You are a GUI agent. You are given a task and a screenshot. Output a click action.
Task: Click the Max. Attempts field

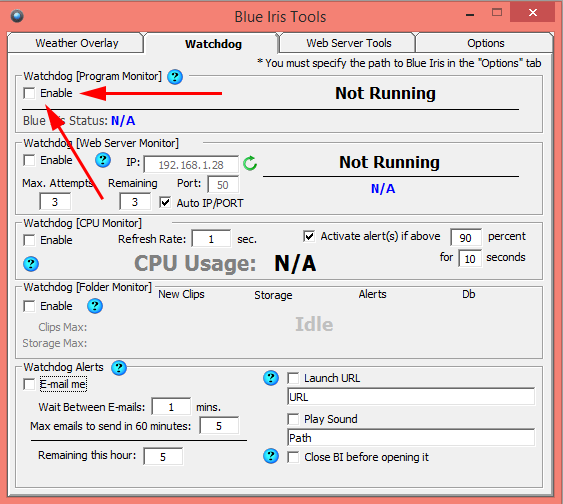[55, 202]
